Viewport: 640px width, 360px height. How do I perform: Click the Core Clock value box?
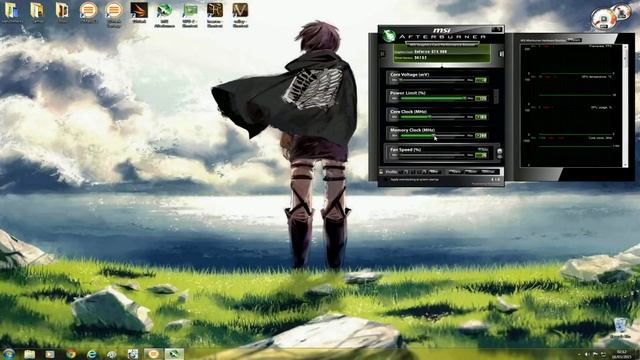(x=481, y=117)
